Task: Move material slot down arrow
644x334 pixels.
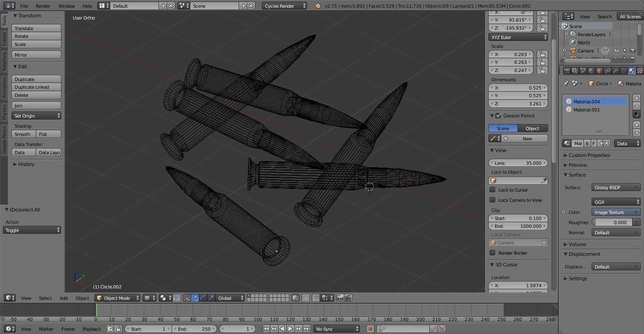Action: click(x=637, y=133)
